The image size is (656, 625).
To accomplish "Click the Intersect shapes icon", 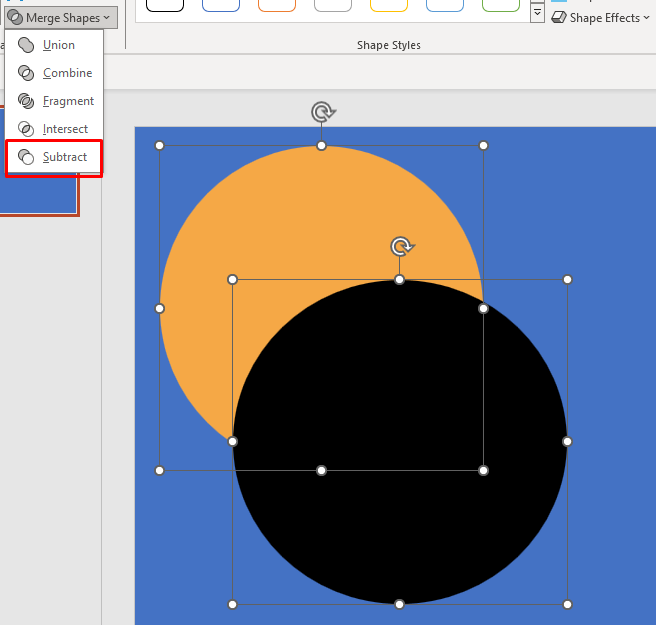I will point(27,129).
